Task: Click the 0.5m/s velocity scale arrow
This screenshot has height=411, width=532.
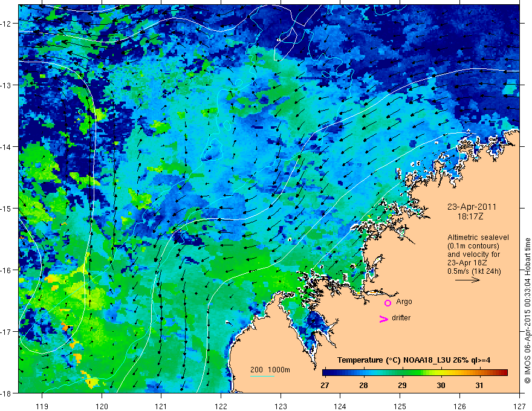Action: [x=467, y=280]
